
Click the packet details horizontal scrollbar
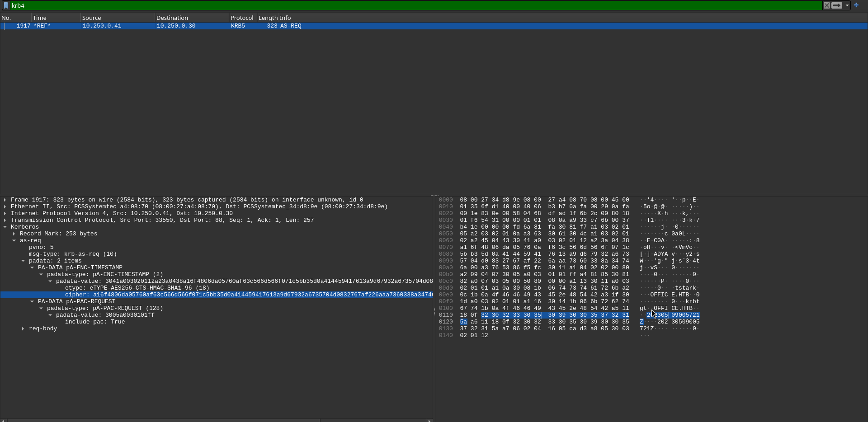tap(164, 420)
